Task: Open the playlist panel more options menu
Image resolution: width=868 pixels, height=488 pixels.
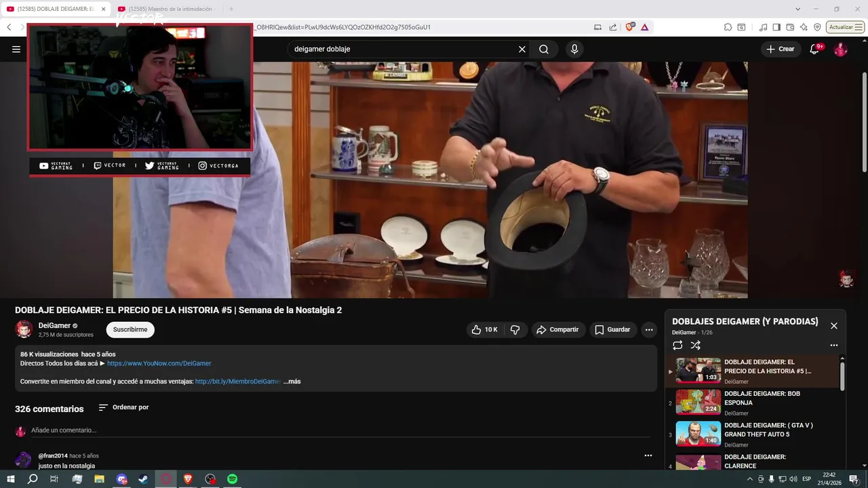Action: click(834, 345)
